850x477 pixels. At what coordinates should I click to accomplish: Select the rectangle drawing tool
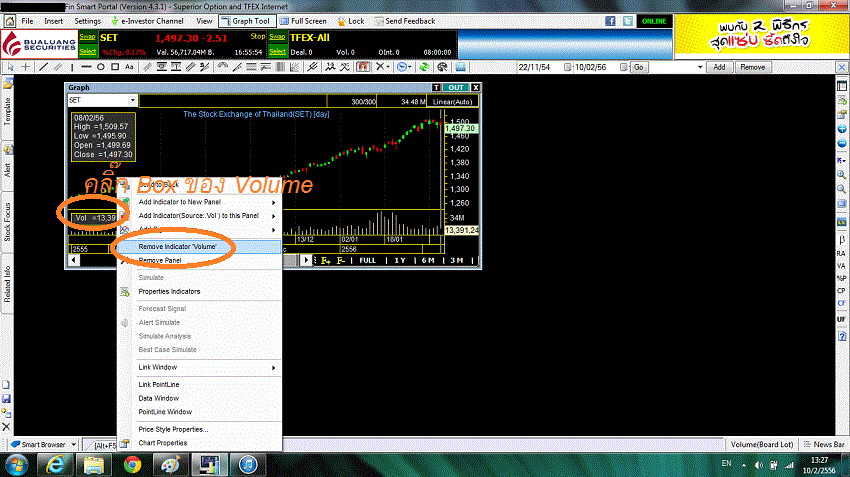(115, 67)
